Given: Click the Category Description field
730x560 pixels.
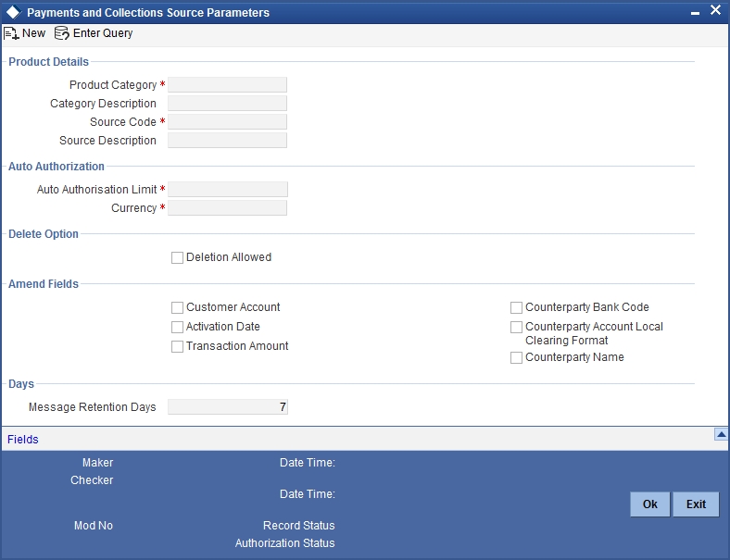Looking at the screenshot, I should [x=227, y=104].
